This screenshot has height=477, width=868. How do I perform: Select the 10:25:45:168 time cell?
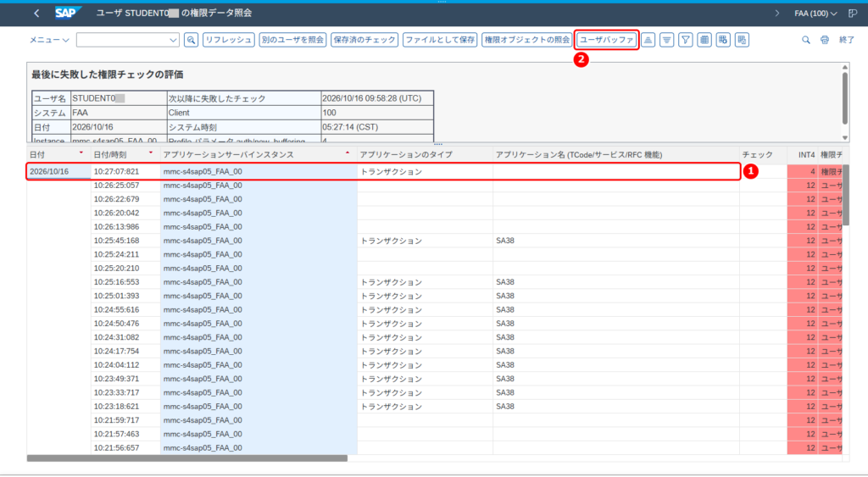pos(125,241)
